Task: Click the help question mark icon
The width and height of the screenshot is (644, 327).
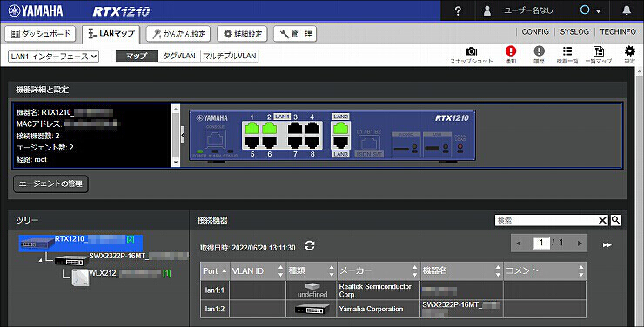Action: point(459,10)
